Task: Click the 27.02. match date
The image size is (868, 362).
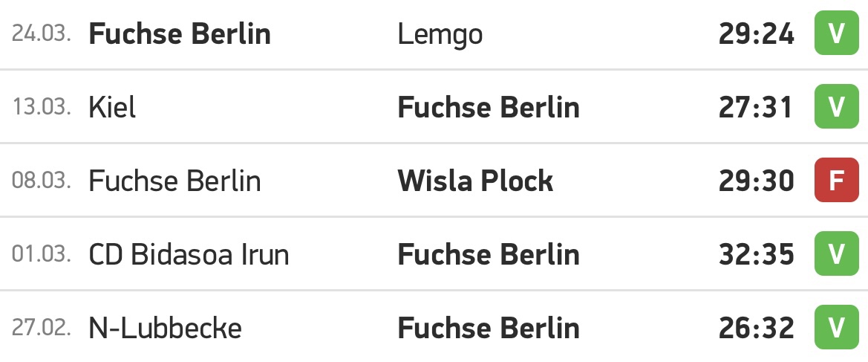Action: point(42,329)
